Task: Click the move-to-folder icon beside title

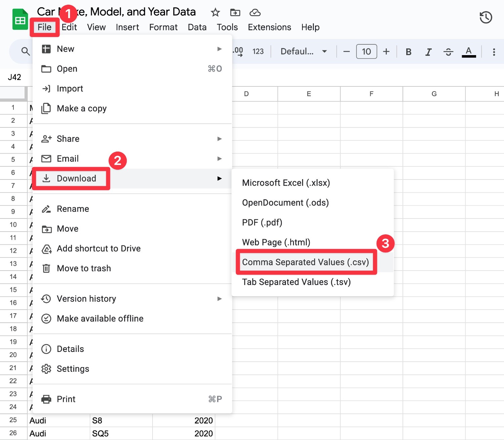Action: 235,13
